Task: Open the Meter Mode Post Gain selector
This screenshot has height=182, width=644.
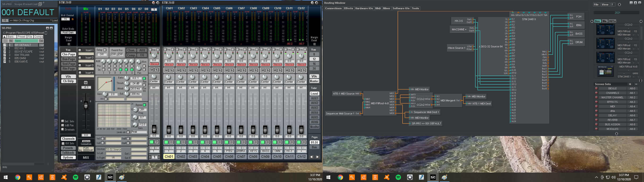Action: pos(68,33)
